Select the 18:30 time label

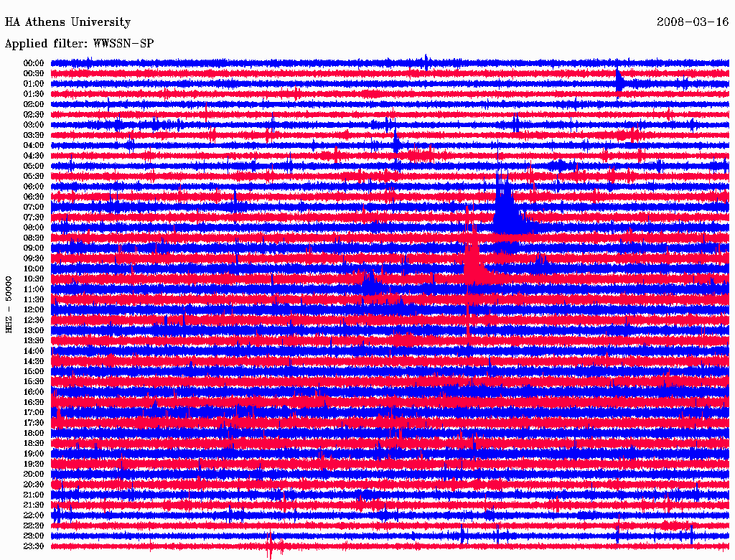click(34, 443)
